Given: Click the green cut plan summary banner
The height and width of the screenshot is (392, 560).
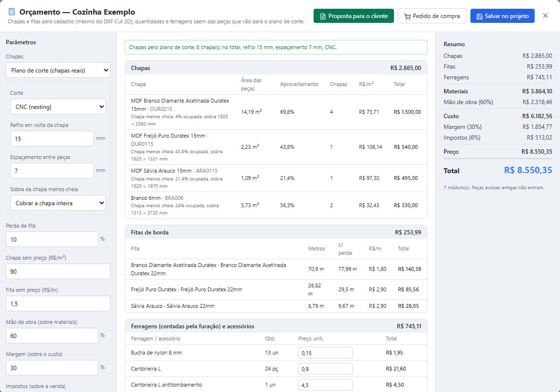Looking at the screenshot, I should pyautogui.click(x=276, y=47).
